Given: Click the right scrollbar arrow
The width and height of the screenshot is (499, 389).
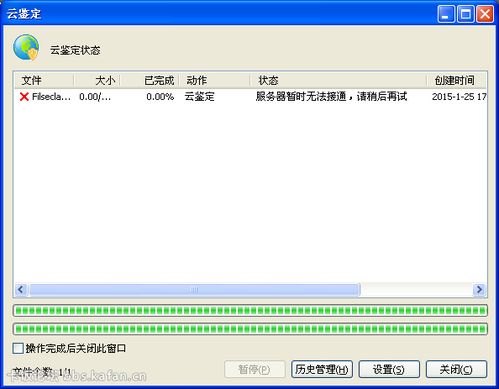Looking at the screenshot, I should (479, 289).
